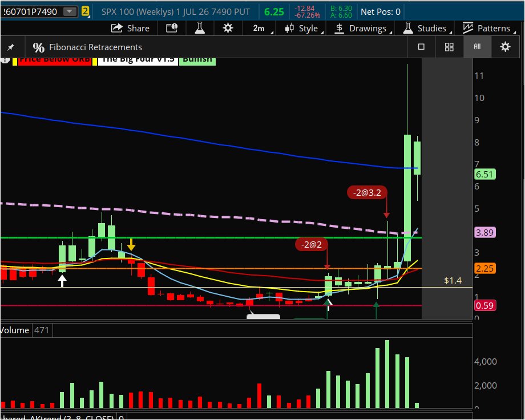Click the Bullish status label
Image resolution: width=525 pixels, height=420 pixels.
point(197,61)
